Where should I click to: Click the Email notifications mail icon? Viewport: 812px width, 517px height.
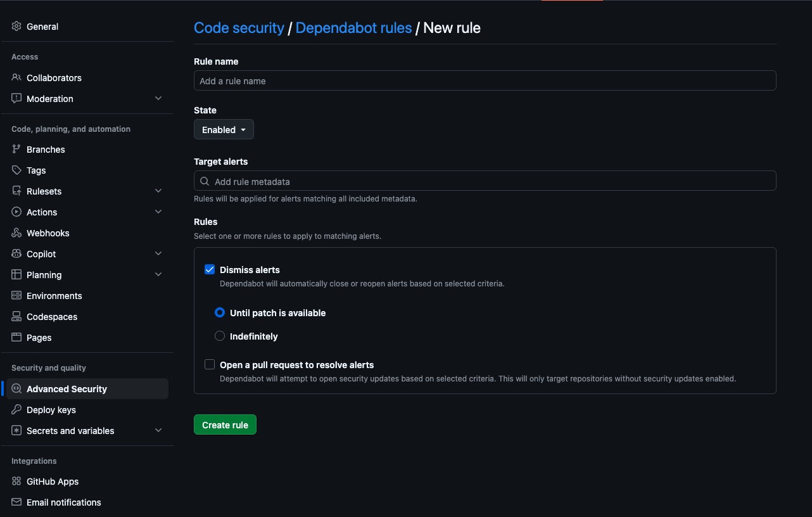click(16, 502)
